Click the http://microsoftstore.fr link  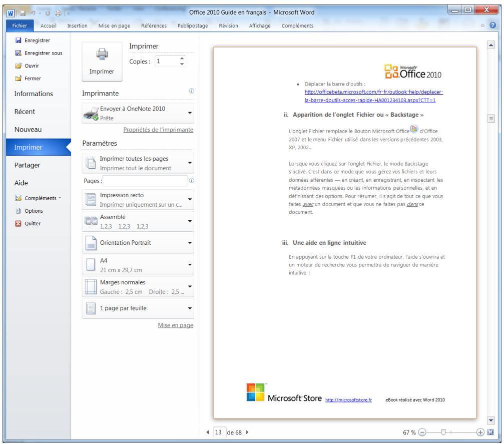(348, 399)
